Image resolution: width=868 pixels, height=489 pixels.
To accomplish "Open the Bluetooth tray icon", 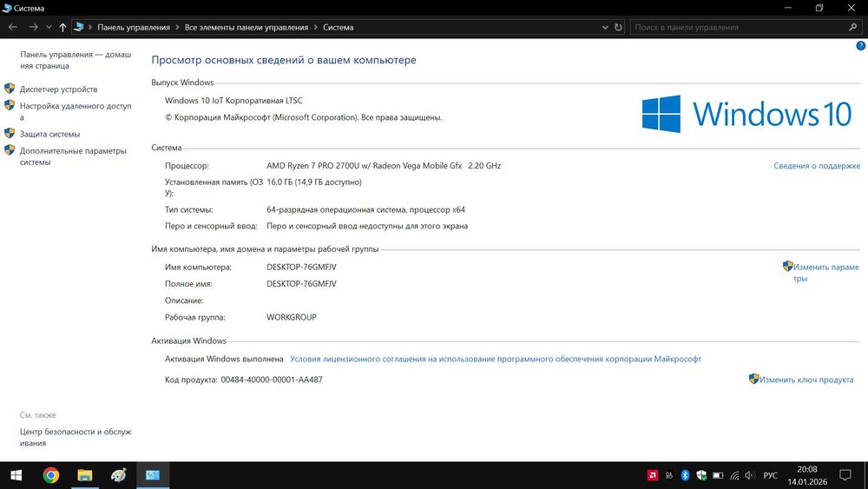I will click(x=685, y=475).
